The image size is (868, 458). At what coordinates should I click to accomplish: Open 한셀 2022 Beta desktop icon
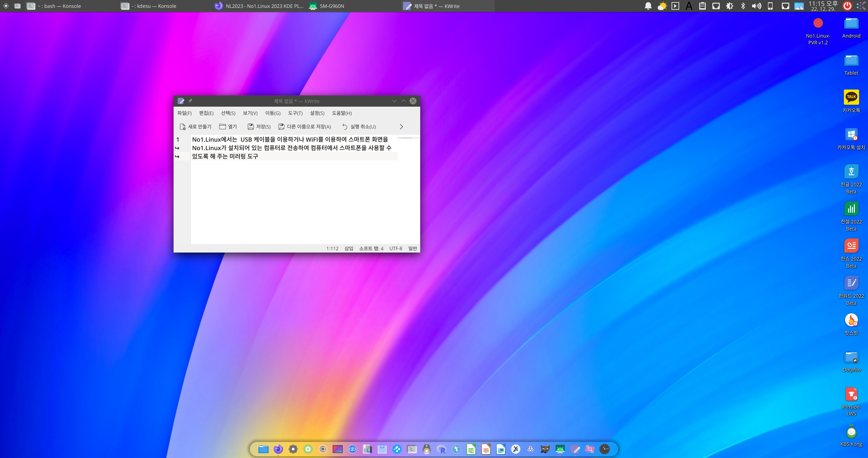pos(851,216)
